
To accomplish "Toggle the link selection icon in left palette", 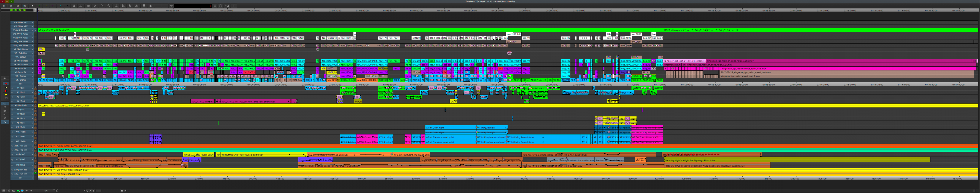I will pos(5,104).
